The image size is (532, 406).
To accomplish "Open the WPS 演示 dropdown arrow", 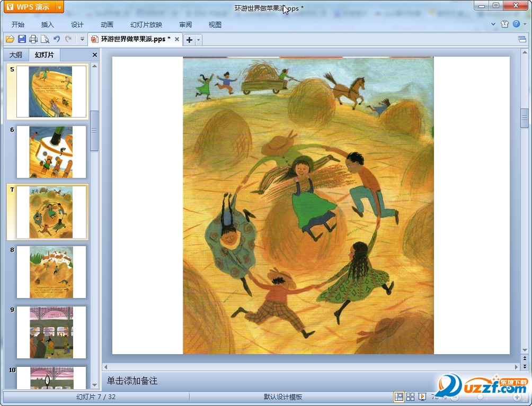I will 59,7.
